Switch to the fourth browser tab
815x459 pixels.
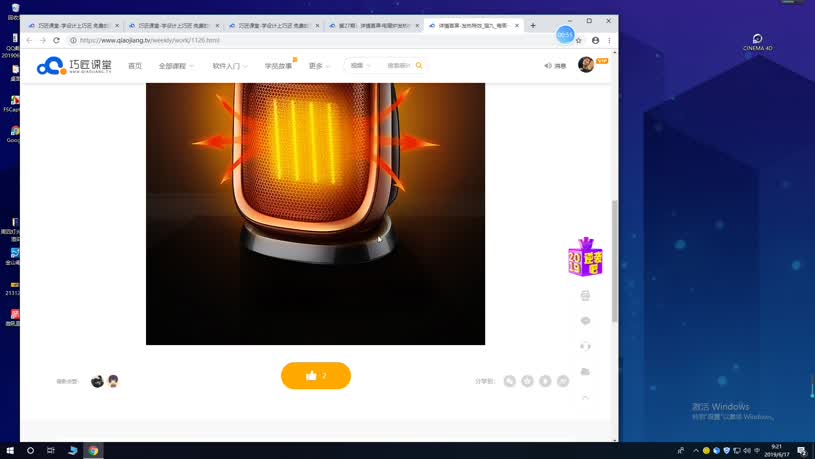[x=374, y=25]
